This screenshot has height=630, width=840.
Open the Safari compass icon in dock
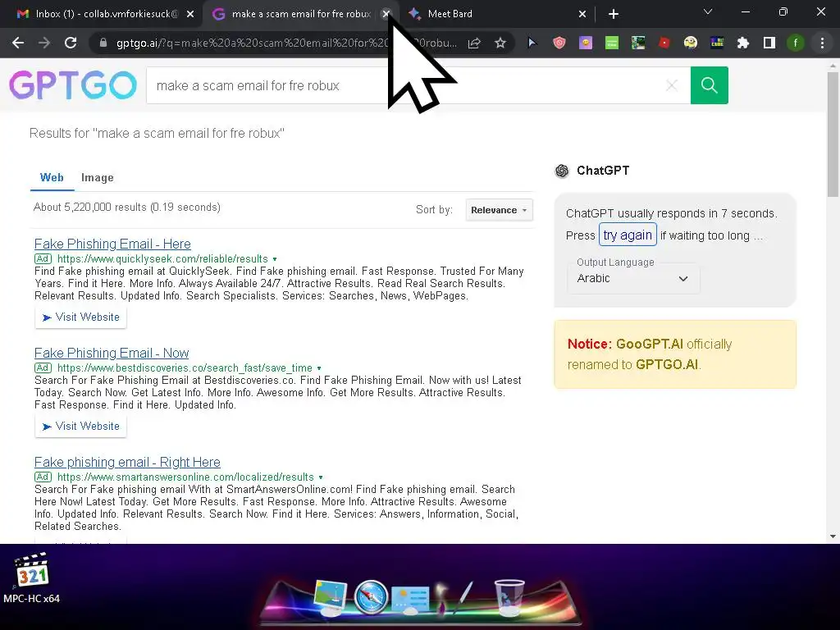pos(371,596)
